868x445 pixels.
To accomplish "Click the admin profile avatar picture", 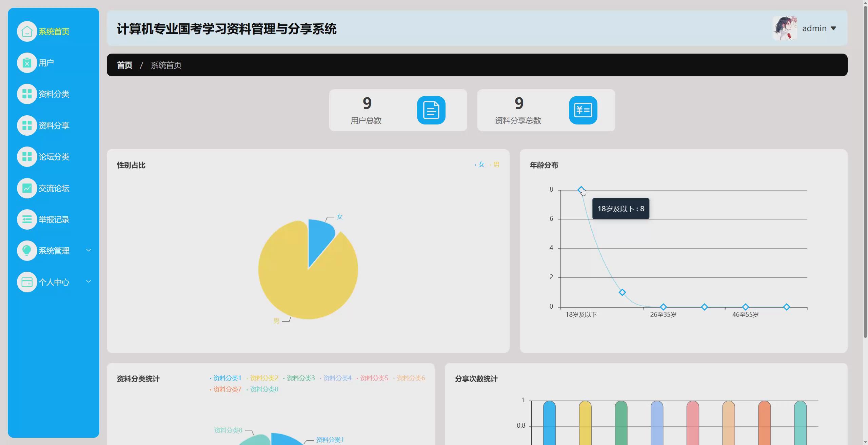I will (x=786, y=28).
